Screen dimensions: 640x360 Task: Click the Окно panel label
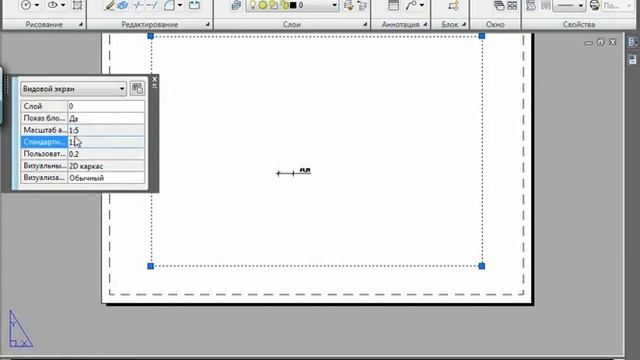click(x=495, y=24)
